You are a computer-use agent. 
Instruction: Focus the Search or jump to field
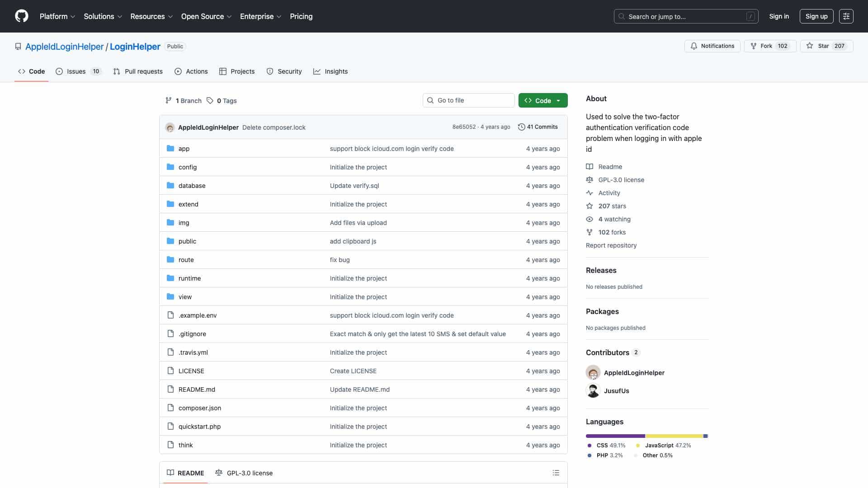[686, 16]
